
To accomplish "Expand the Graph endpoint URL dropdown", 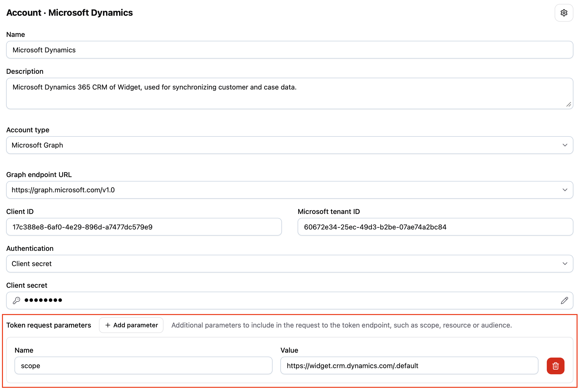I will (x=290, y=190).
